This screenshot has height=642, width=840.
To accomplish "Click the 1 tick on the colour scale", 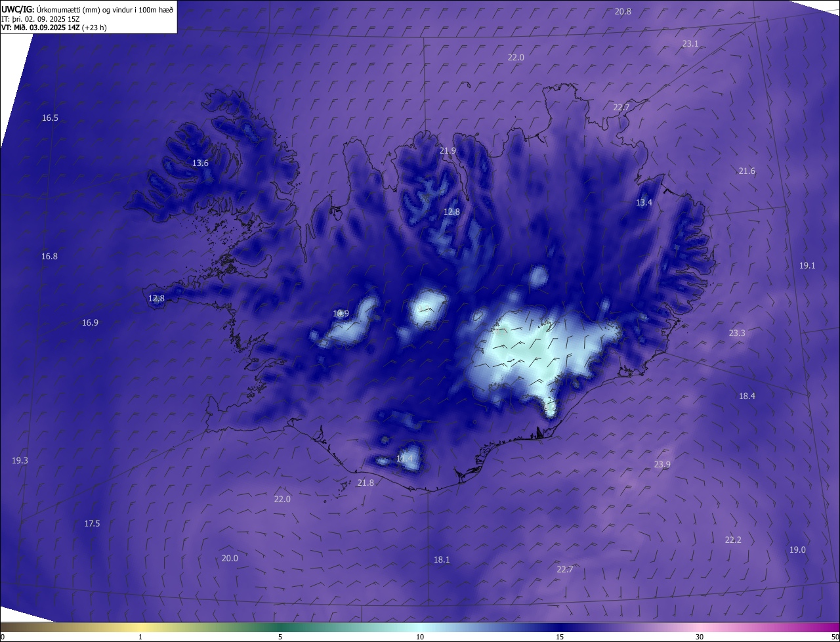I will coord(140,637).
